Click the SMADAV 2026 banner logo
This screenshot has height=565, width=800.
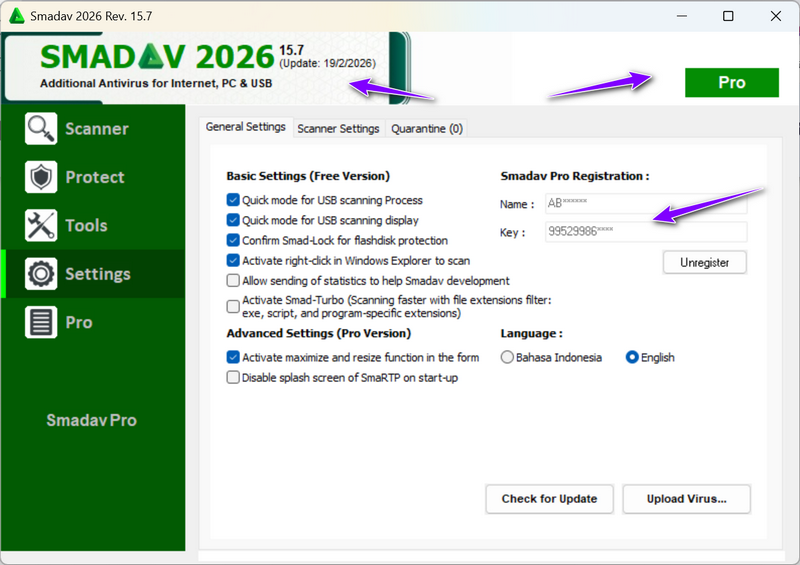157,56
